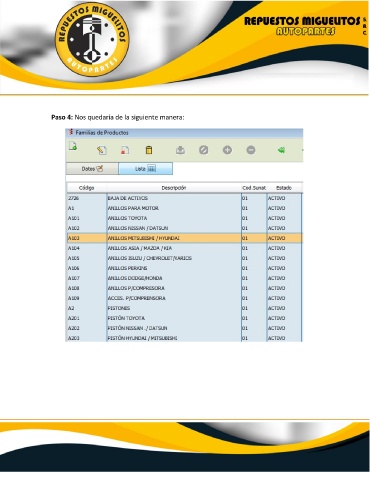The width and height of the screenshot is (370, 480).
Task: Switch to the Datos tab
Action: [92, 169]
